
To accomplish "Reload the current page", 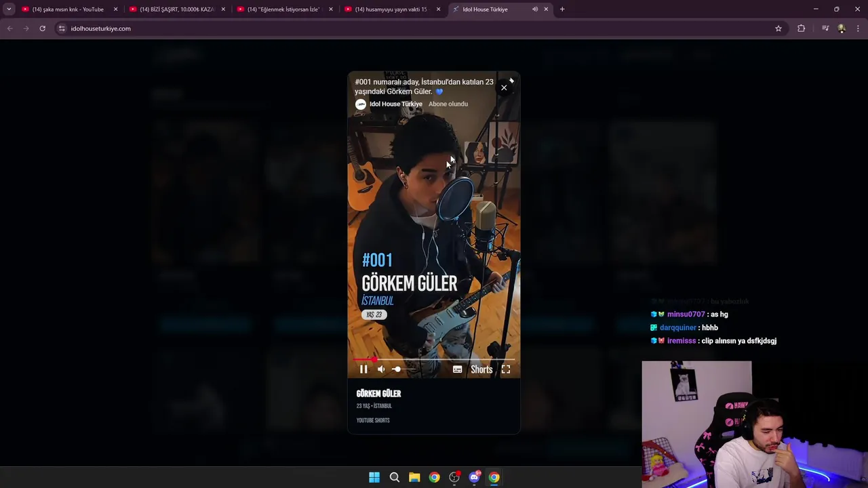I will click(42, 28).
